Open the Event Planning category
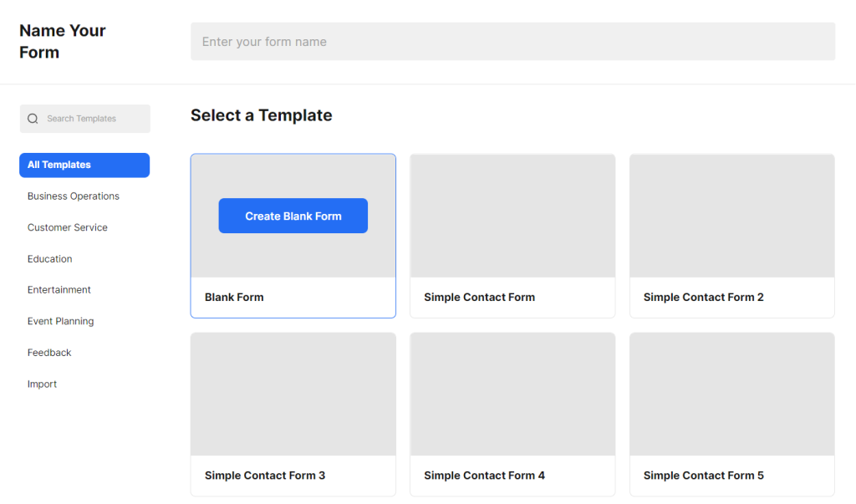 (60, 321)
